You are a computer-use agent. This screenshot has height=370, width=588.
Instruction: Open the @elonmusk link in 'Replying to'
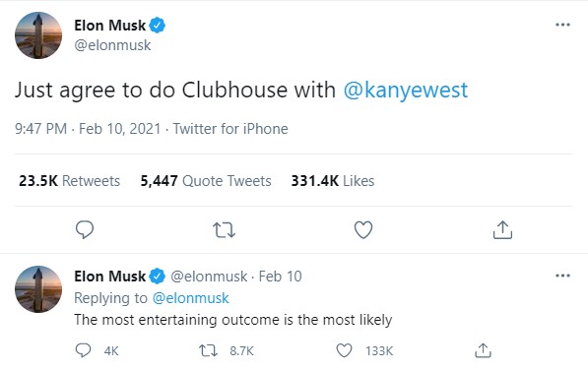click(190, 298)
